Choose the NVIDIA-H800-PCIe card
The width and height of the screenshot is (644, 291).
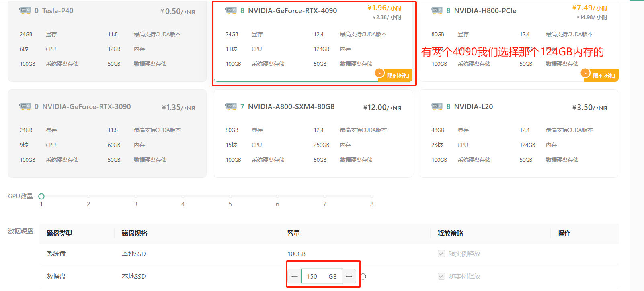click(x=519, y=41)
